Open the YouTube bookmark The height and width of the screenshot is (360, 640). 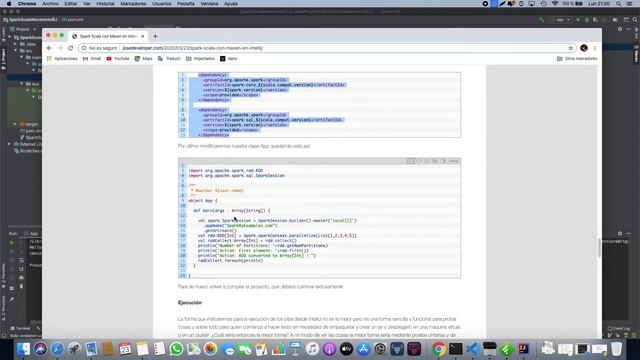tap(118, 59)
